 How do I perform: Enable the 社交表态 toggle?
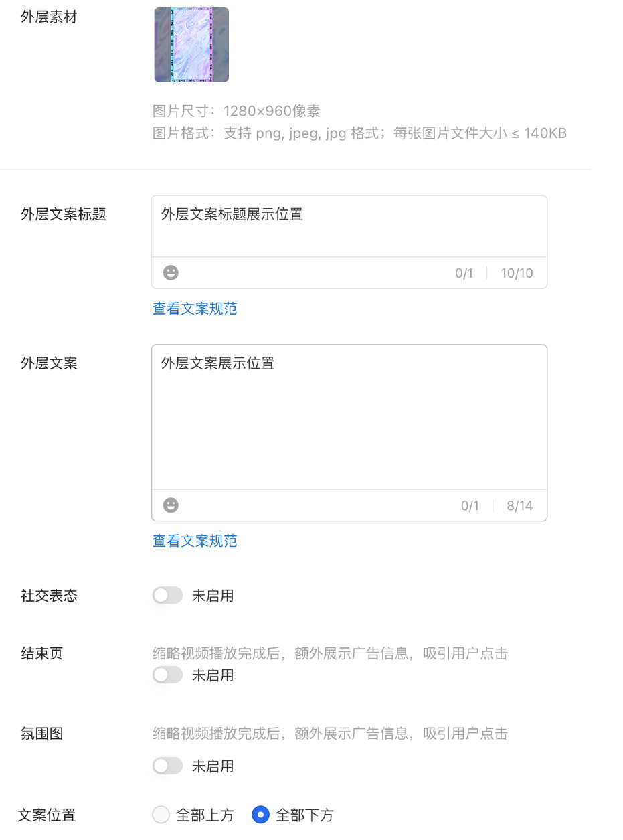(167, 596)
